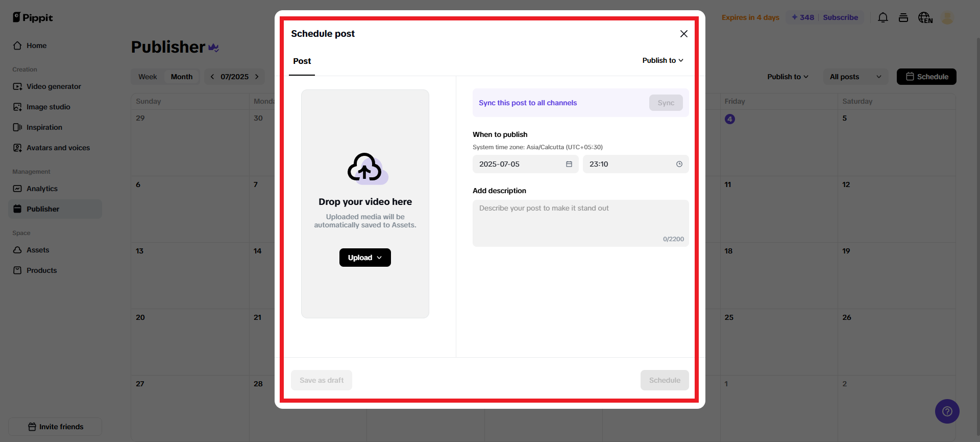Open the Products section
980x442 pixels.
17,270
